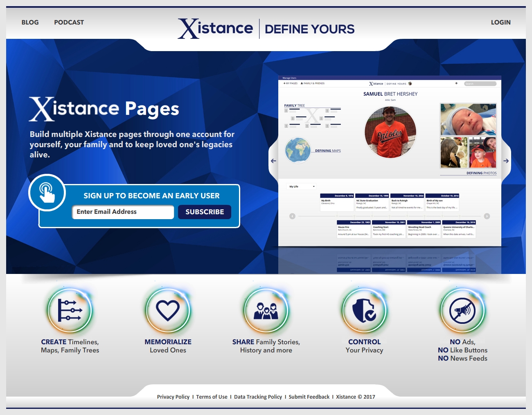The height and width of the screenshot is (415, 532).
Task: Click the Sign Up To Become An Early User heading
Action: click(151, 196)
